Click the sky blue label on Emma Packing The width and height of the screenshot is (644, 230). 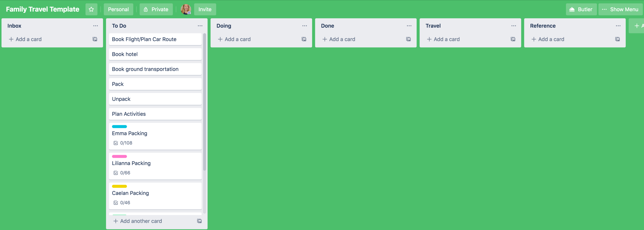120,126
